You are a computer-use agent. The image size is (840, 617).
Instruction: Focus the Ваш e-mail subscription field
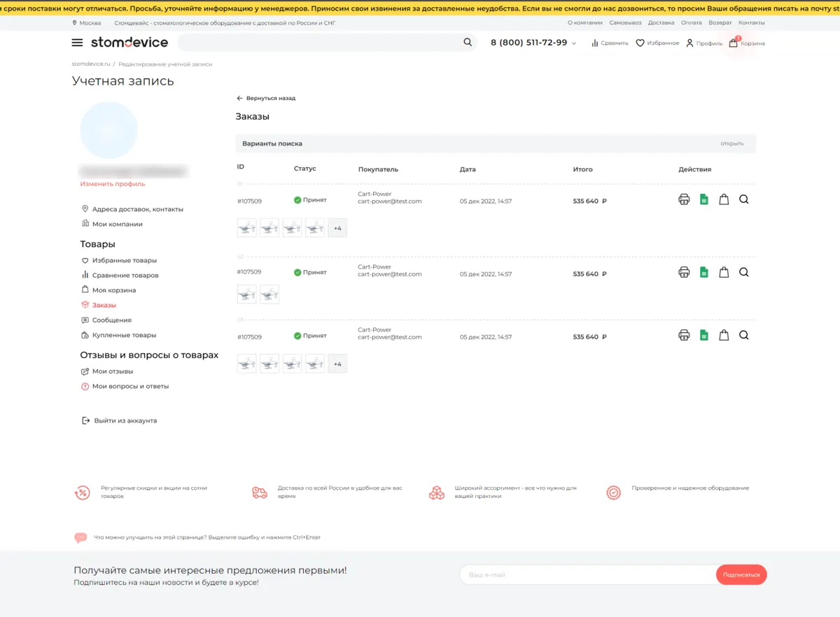588,575
